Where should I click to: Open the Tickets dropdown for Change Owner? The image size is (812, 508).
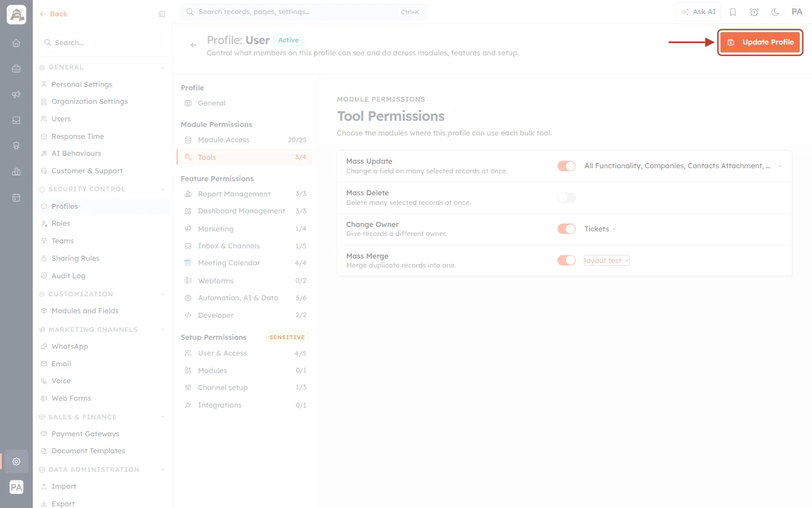600,229
